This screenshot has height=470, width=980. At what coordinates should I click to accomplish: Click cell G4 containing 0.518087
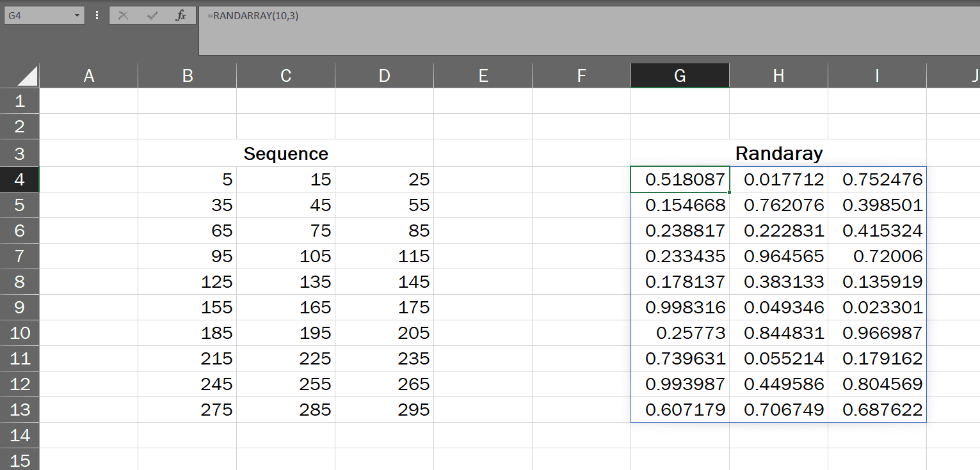tap(679, 179)
